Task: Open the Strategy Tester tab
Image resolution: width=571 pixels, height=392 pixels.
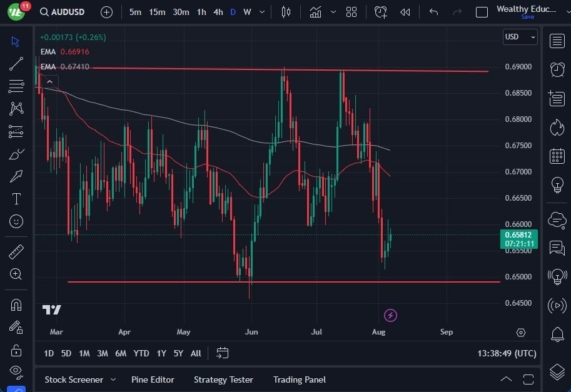Action: coord(223,379)
